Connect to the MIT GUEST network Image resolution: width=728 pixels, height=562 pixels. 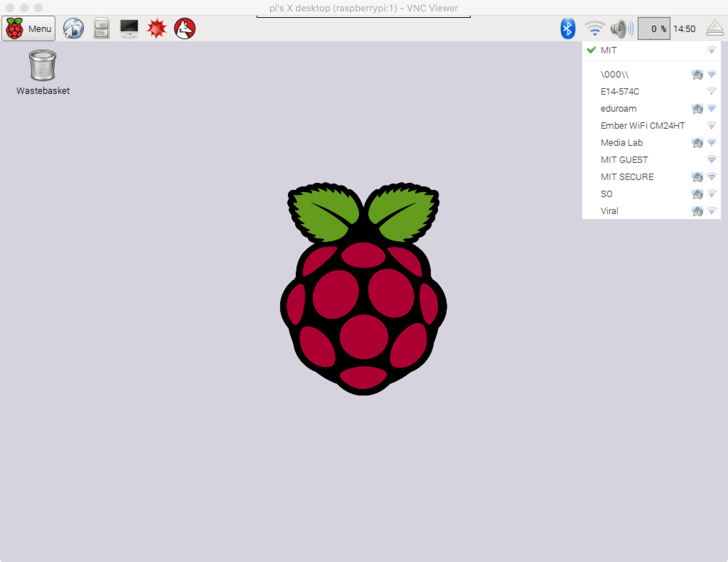pyautogui.click(x=651, y=160)
